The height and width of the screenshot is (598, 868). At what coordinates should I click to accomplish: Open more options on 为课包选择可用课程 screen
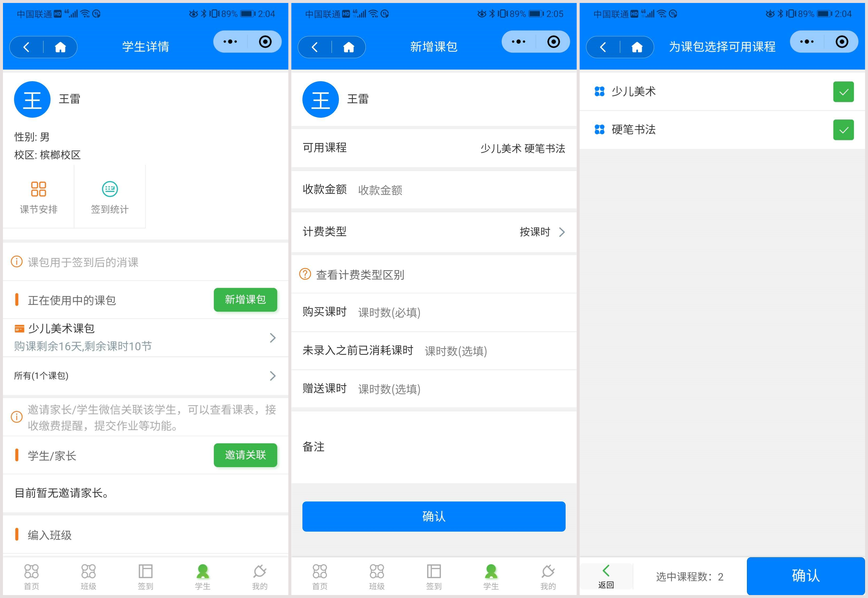[x=806, y=41]
